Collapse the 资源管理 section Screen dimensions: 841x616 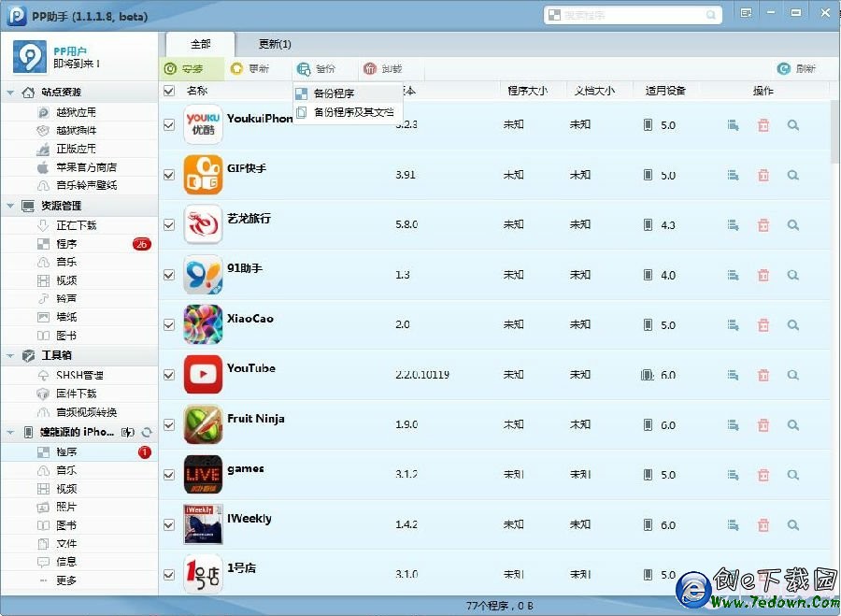point(10,206)
